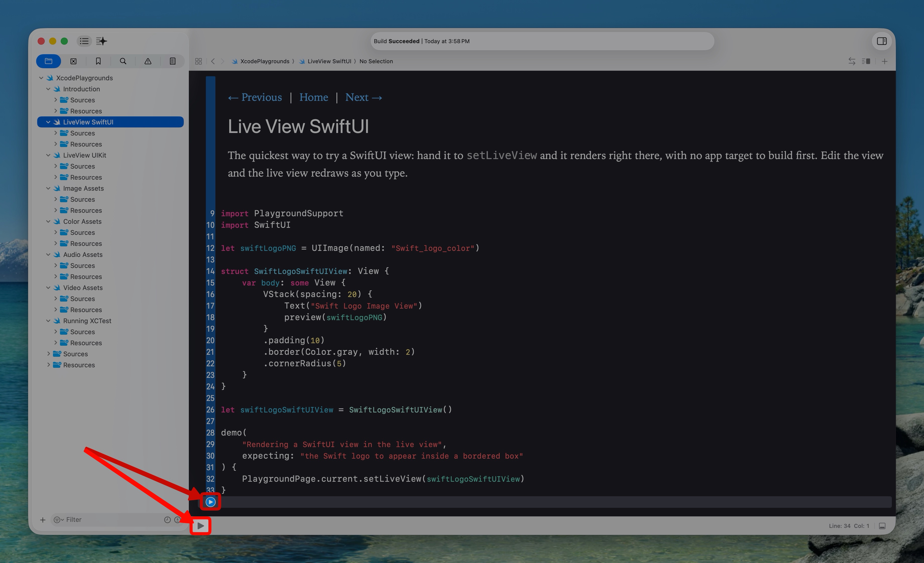
Task: Add a new editor with plus icon
Action: pos(885,61)
